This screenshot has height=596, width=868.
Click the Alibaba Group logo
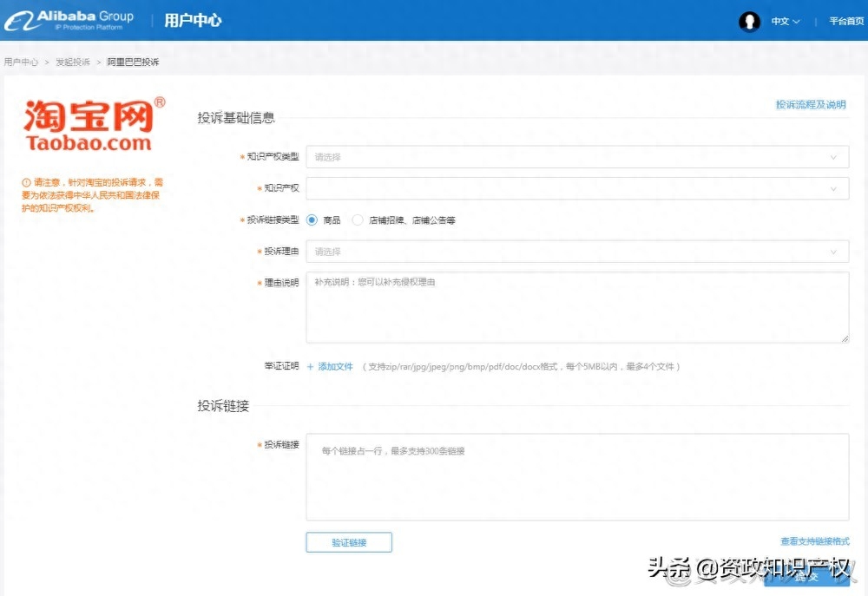click(x=69, y=21)
